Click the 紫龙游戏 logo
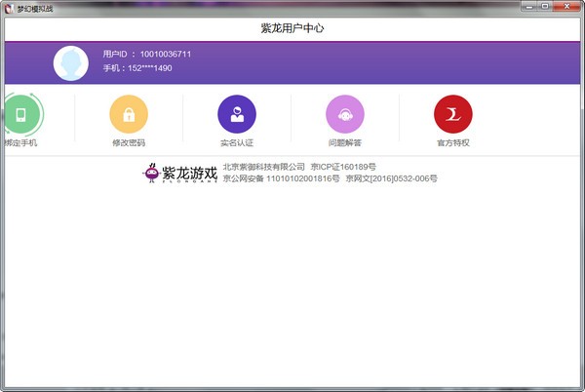The image size is (585, 392). (179, 173)
